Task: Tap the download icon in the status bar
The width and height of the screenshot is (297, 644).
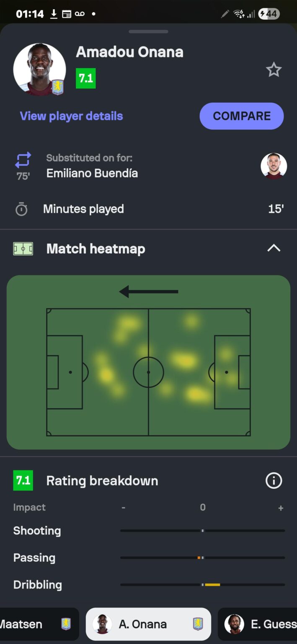Action: click(54, 13)
